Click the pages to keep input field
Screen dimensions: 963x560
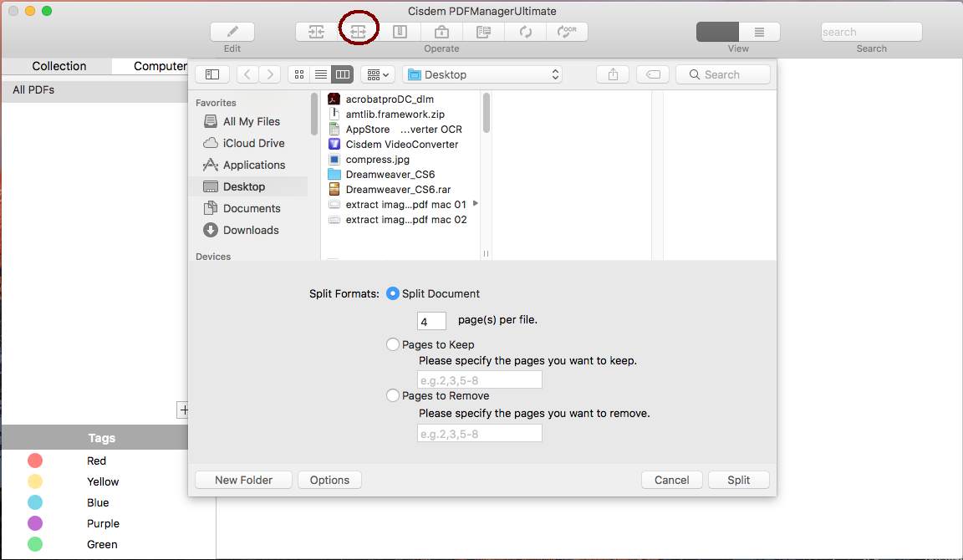click(480, 380)
